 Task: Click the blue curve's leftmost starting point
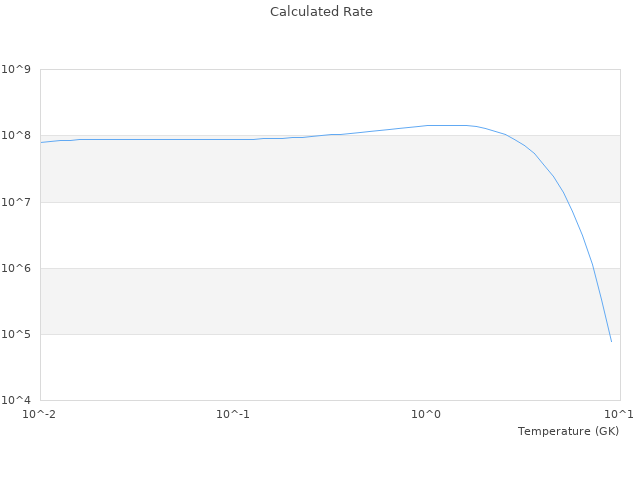click(x=41, y=142)
